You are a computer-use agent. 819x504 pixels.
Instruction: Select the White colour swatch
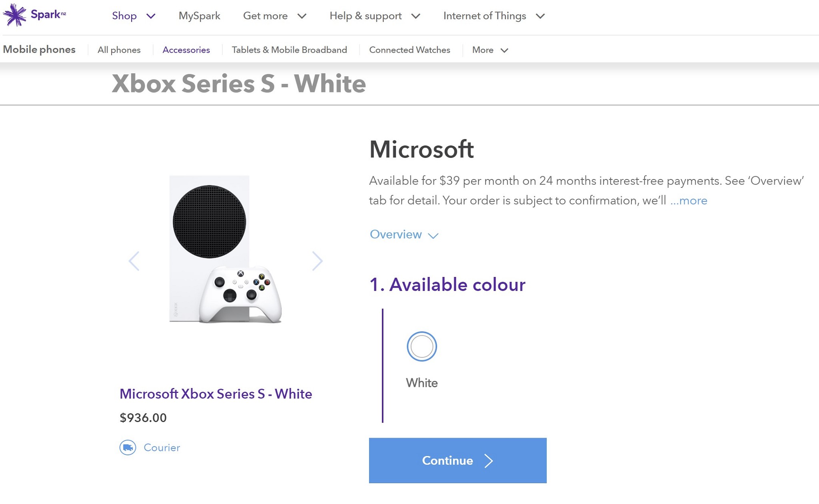(421, 347)
